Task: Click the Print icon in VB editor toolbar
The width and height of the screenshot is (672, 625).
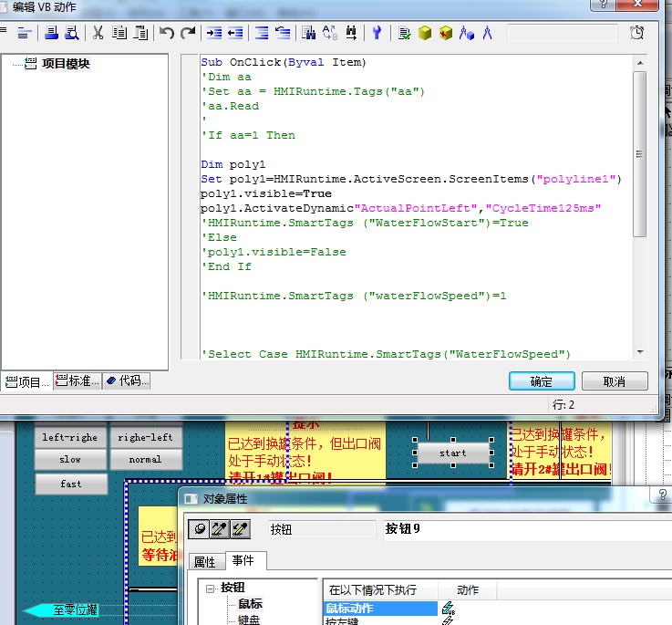Action: (51, 33)
